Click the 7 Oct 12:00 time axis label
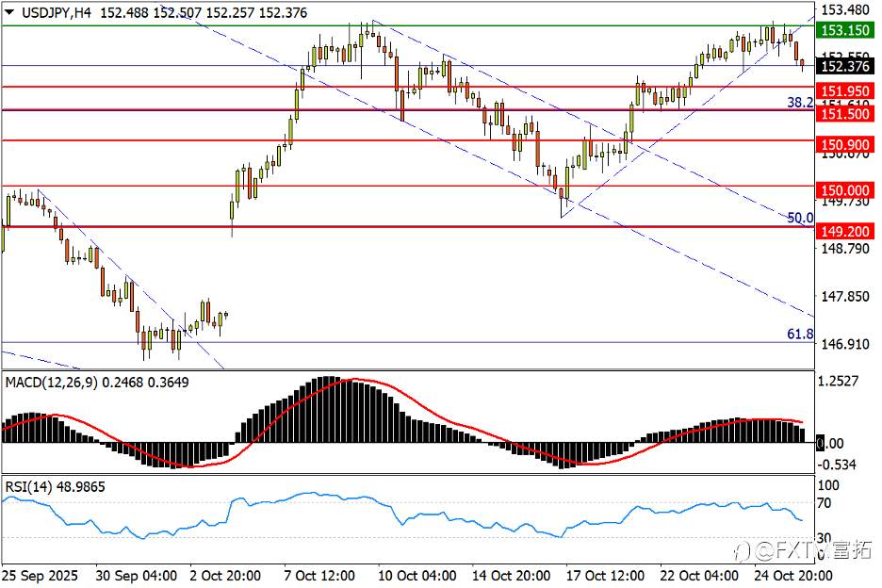This screenshot has height=588, width=882. click(x=318, y=576)
